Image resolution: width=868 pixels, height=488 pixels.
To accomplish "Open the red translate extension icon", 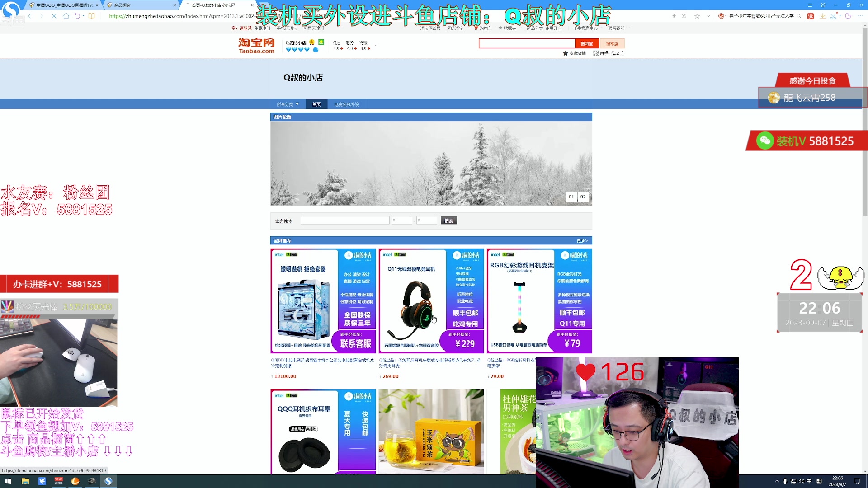I will click(811, 16).
